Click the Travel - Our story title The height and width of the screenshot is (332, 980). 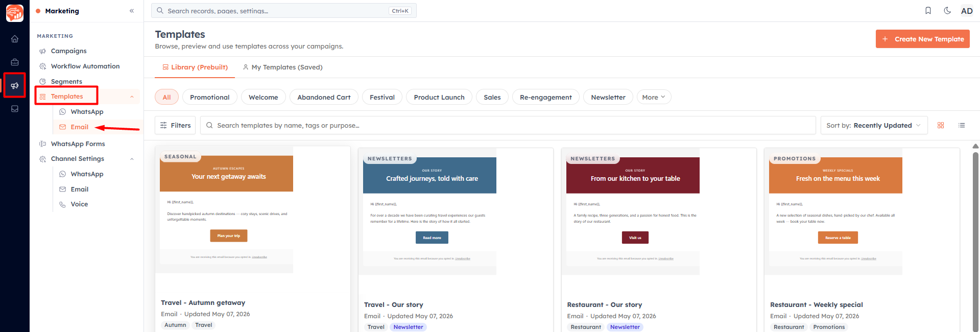(393, 305)
